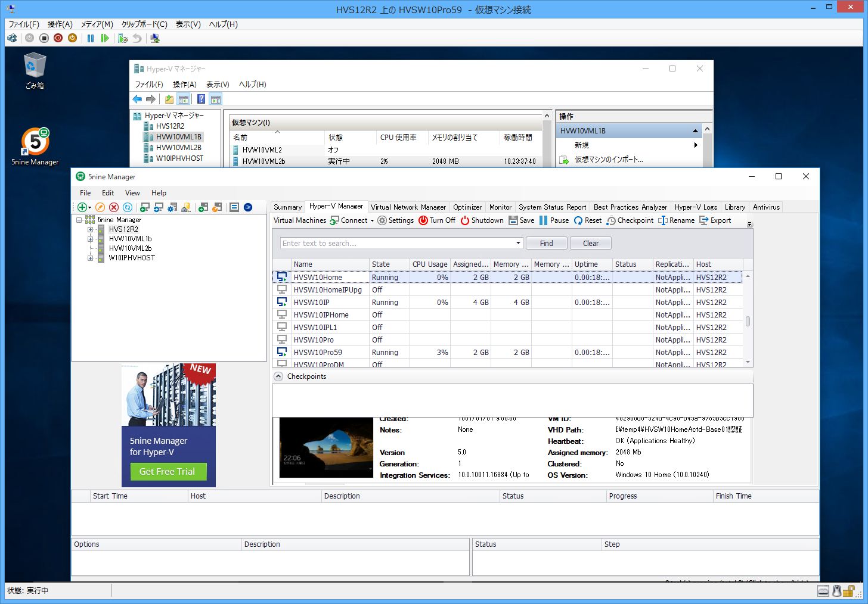Open the Antivirus tab
The height and width of the screenshot is (604, 868).
point(766,207)
